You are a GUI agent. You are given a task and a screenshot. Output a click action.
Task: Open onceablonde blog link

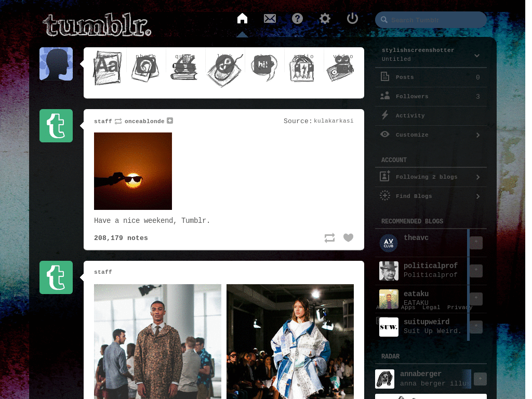pos(144,121)
